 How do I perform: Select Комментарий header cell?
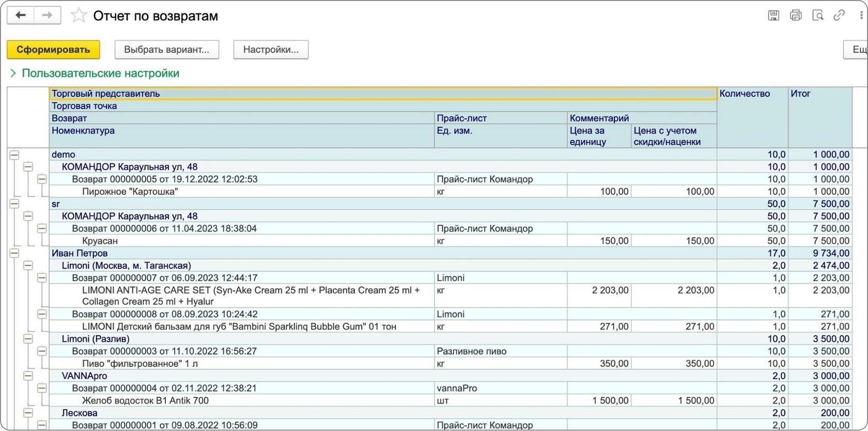(642, 118)
